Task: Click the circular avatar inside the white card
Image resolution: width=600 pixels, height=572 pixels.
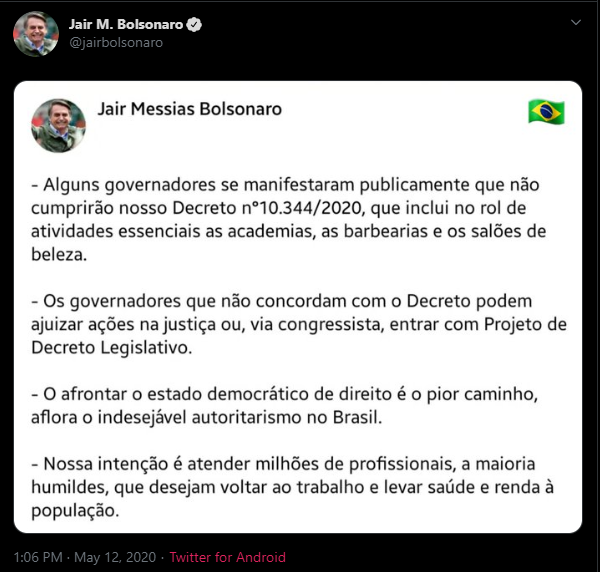Action: coord(59,125)
